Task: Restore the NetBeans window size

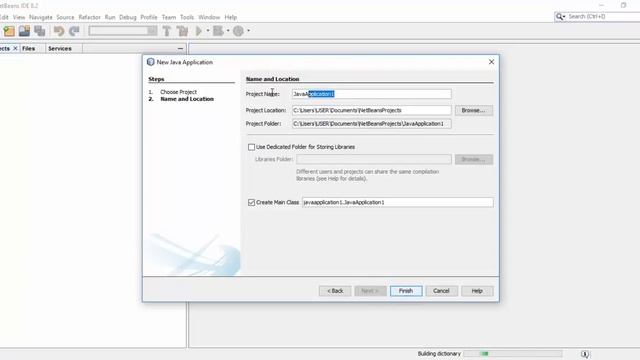Action: [623, 5]
